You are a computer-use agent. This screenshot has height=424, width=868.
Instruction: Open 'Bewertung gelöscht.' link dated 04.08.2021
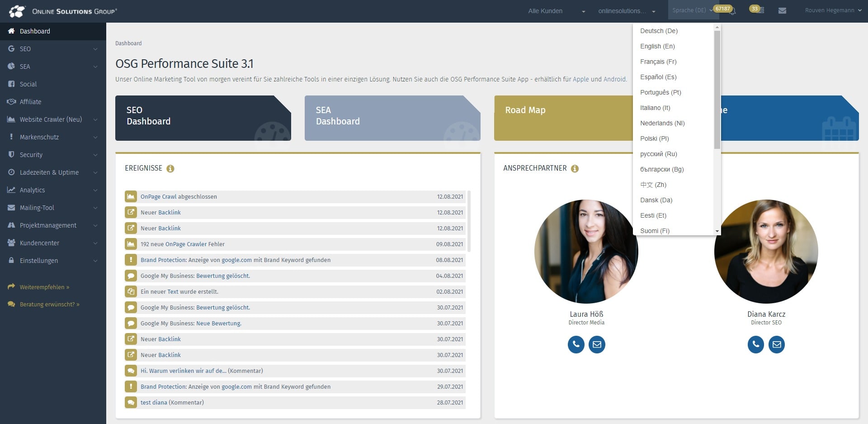pyautogui.click(x=223, y=276)
